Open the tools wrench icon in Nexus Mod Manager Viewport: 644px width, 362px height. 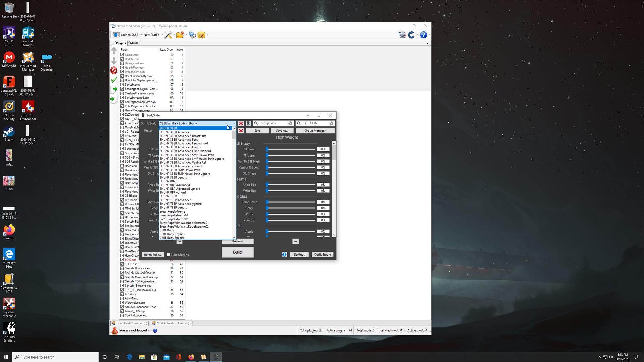168,35
